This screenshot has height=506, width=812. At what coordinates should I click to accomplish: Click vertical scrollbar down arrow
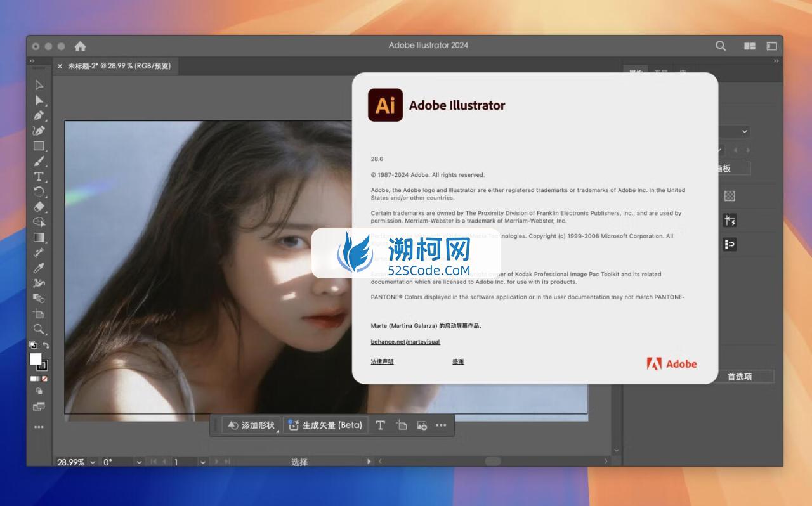pyautogui.click(x=616, y=450)
